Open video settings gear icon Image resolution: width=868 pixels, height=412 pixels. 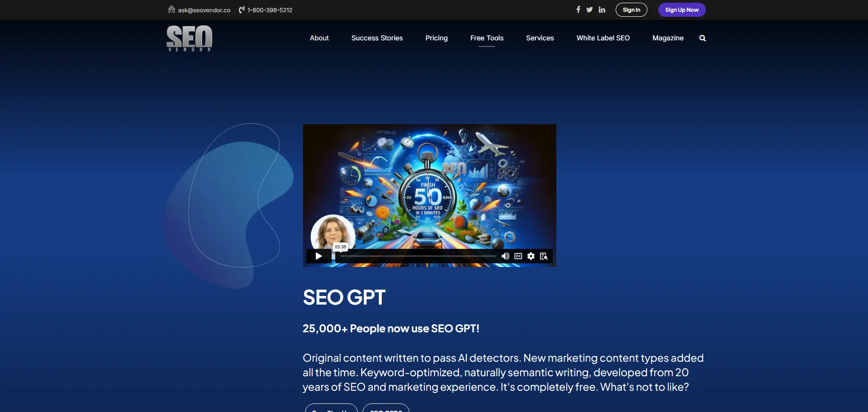[x=531, y=256]
